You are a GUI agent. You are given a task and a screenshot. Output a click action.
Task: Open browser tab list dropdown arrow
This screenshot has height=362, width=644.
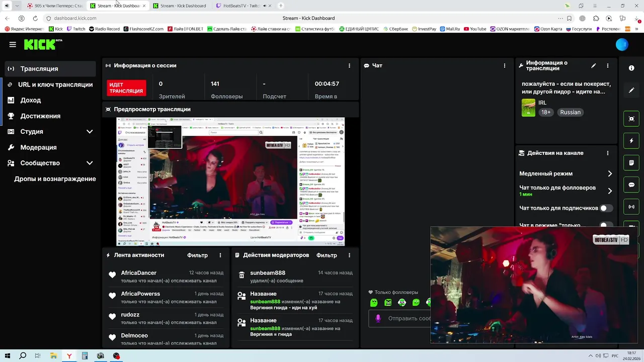[x=17, y=6]
